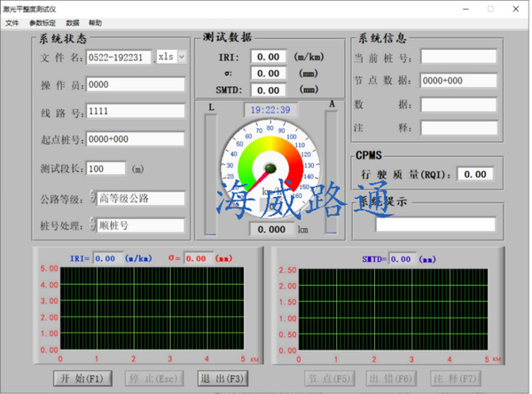This screenshot has height=394, width=532.
Task: Click the 桩号处理 spinner arrows
Action: (92, 225)
